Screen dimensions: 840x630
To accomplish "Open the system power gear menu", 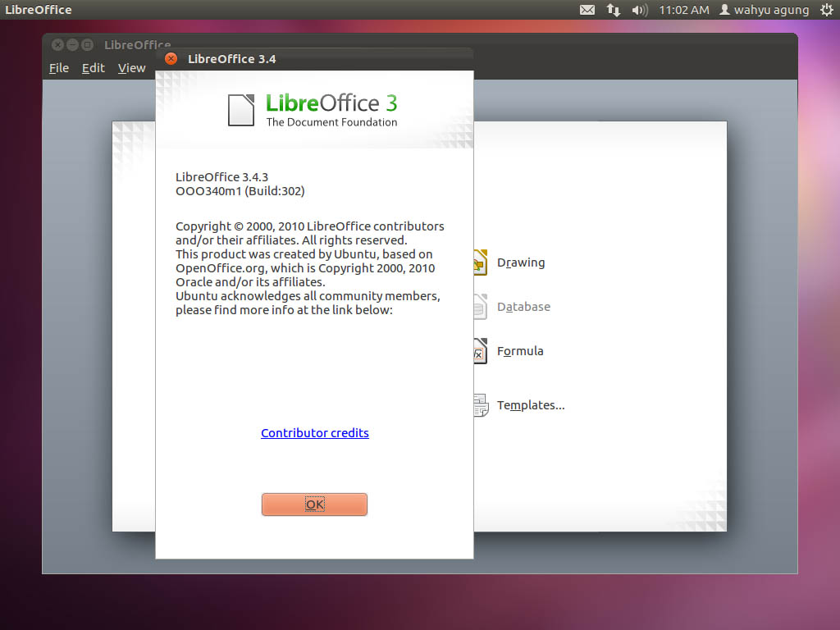I will 827,10.
